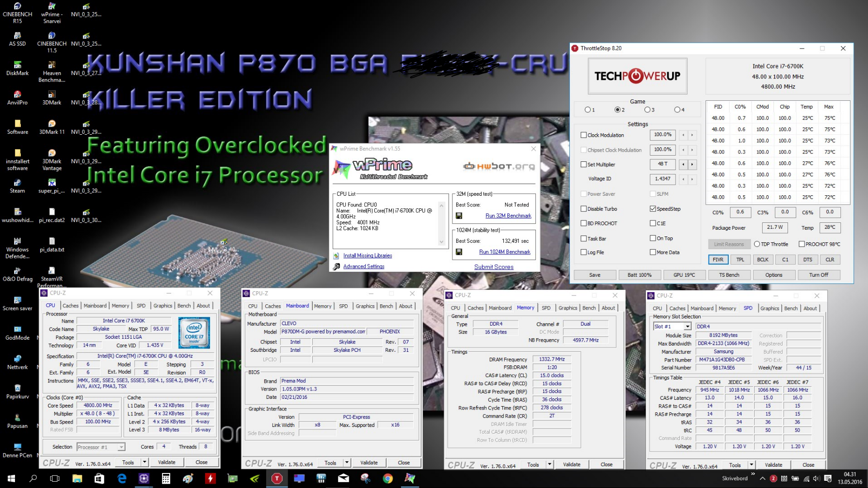
Task: Open Papirkurv recycle bin
Action: (x=17, y=392)
